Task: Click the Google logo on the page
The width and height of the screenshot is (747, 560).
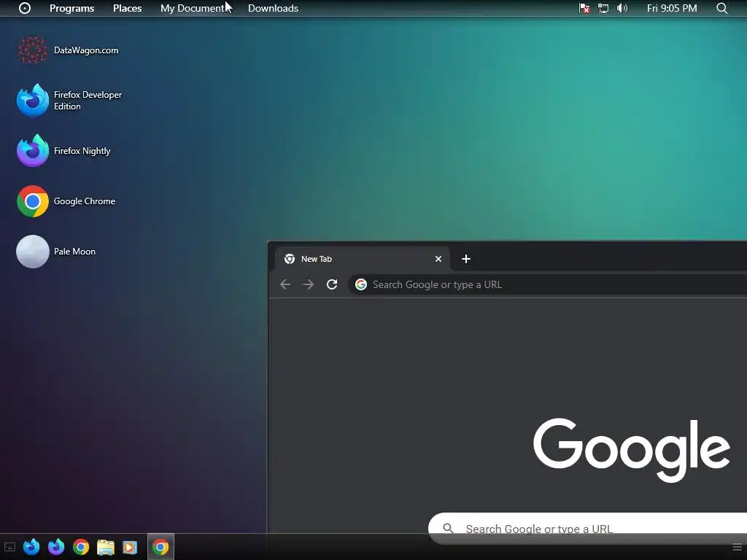Action: click(x=632, y=449)
